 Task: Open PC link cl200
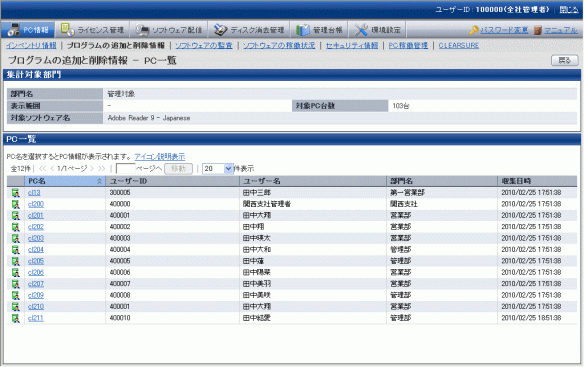pos(36,204)
